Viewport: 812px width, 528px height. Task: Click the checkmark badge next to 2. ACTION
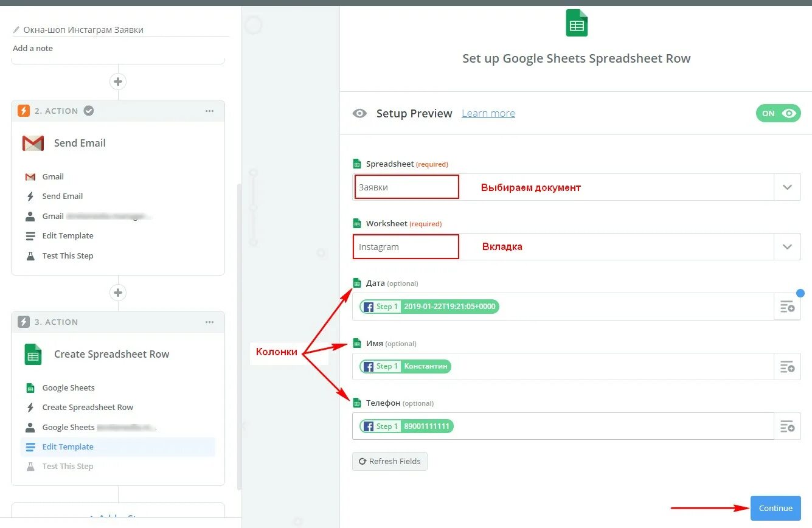(89, 111)
